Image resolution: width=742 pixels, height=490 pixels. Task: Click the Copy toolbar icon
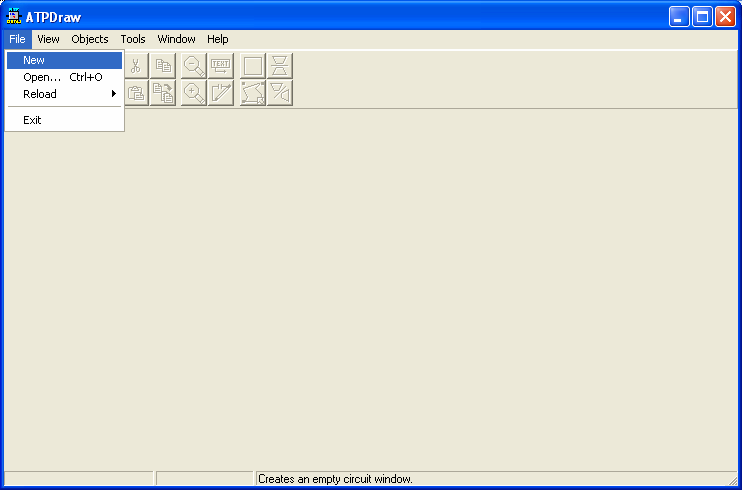tap(163, 66)
